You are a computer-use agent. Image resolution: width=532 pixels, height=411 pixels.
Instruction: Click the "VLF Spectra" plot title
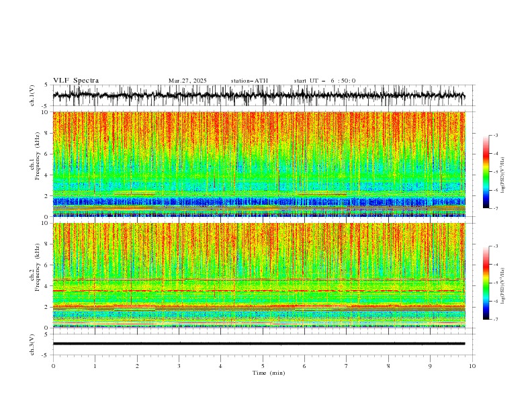pyautogui.click(x=76, y=81)
